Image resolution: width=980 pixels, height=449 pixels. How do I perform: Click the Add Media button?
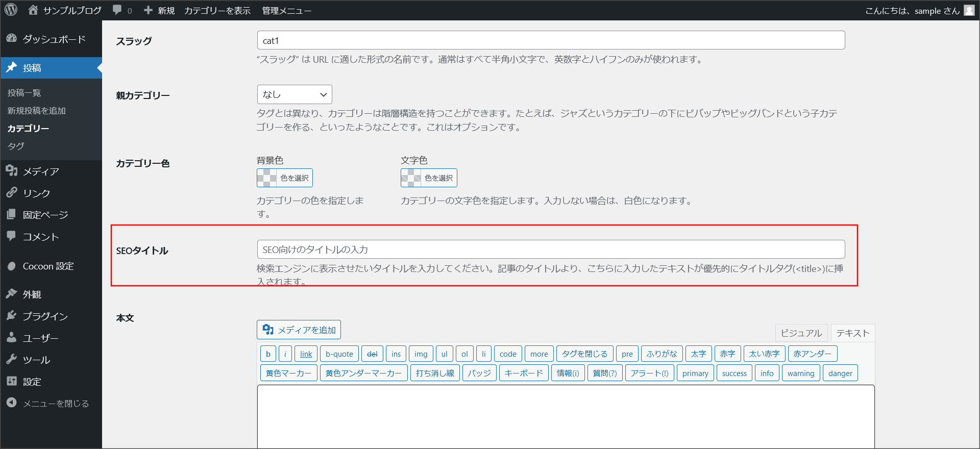[x=299, y=330]
